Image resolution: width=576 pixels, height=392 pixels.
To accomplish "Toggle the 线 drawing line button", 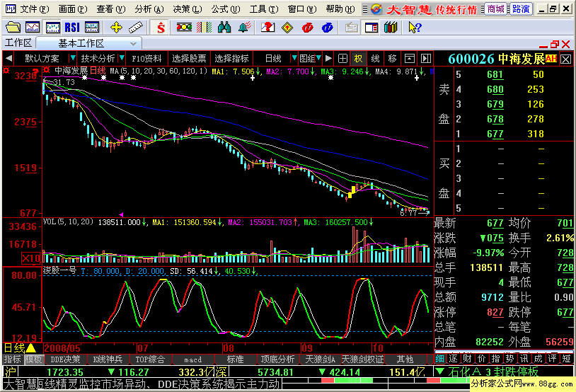I will [375, 59].
